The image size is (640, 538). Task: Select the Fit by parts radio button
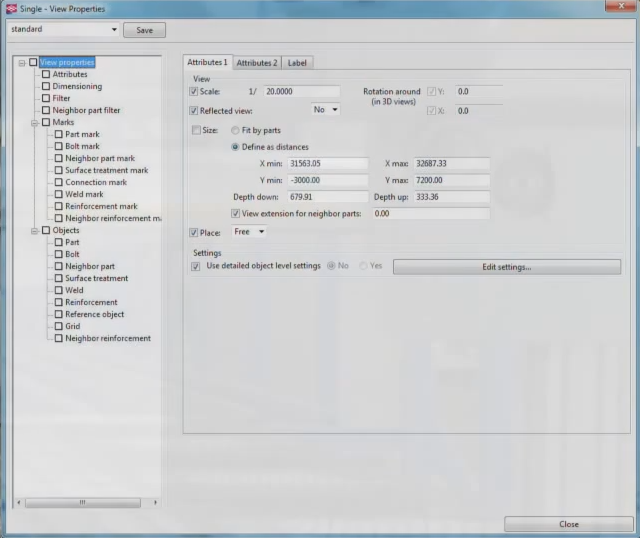point(235,130)
